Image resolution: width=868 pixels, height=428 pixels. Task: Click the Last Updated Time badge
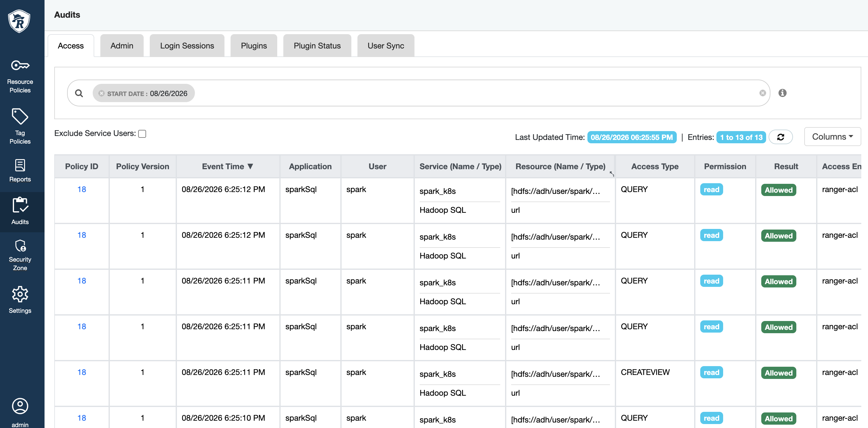pos(631,137)
